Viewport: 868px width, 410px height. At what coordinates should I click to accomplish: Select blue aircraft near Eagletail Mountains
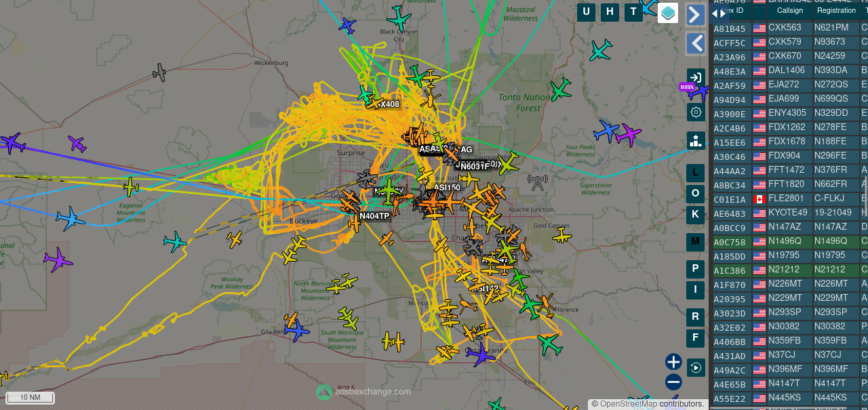coord(70,218)
